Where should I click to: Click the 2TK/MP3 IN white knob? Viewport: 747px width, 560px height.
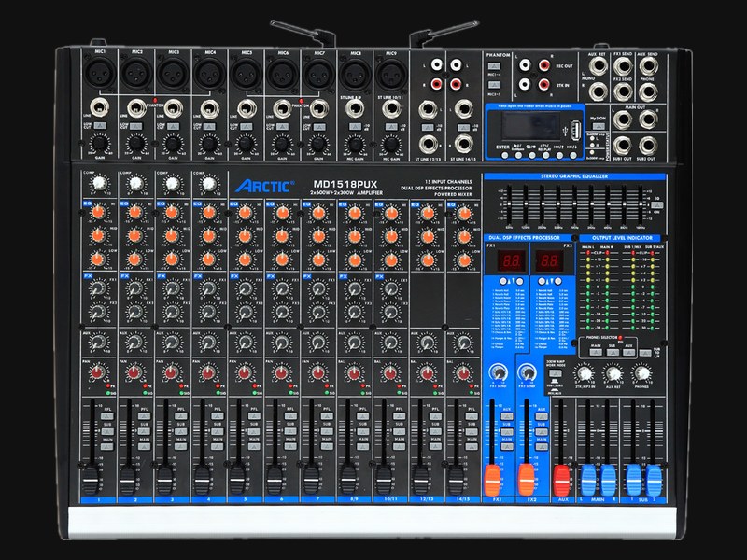585,374
